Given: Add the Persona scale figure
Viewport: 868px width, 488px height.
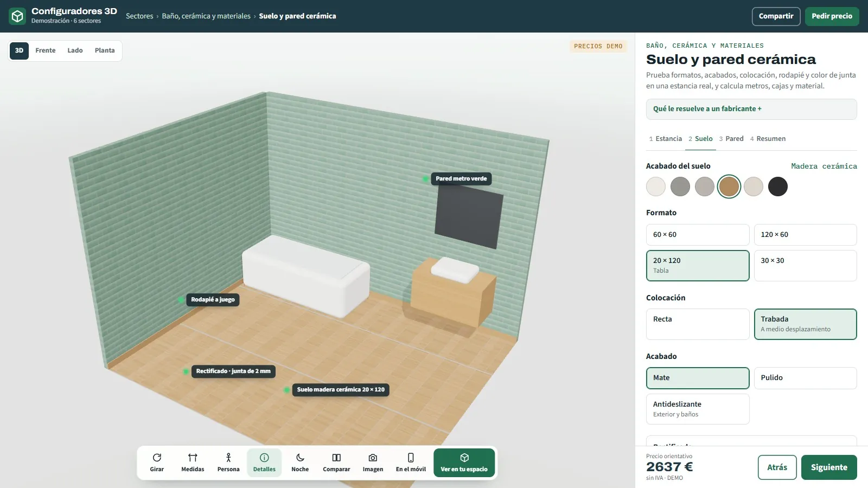Looking at the screenshot, I should [x=228, y=463].
